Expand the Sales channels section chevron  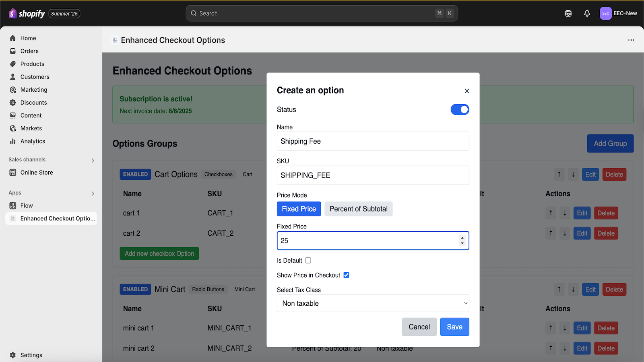[93, 160]
